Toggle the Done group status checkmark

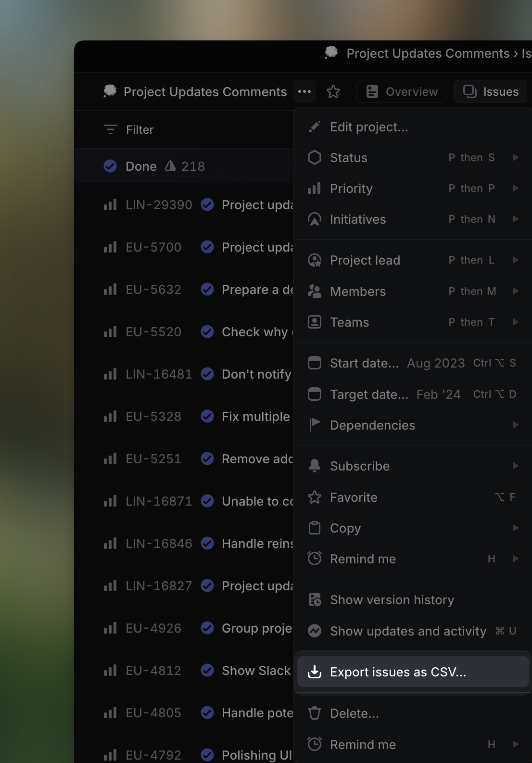tap(110, 166)
